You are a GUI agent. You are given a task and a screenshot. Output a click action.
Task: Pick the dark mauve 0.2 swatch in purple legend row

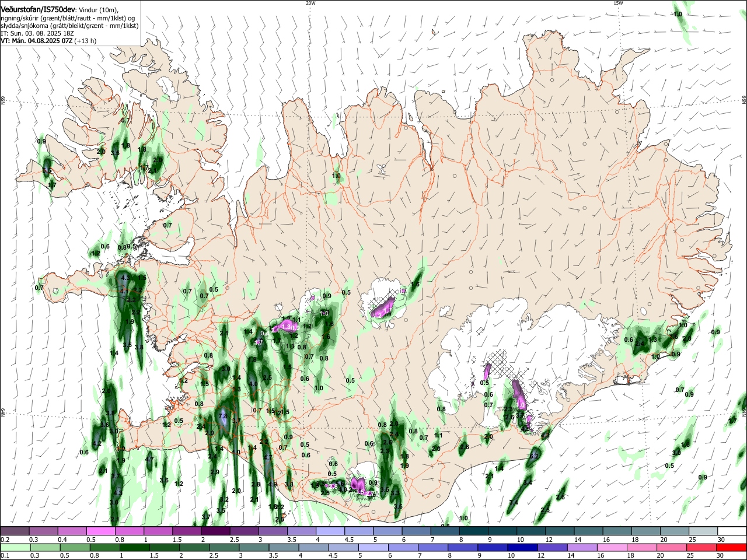coord(15,531)
